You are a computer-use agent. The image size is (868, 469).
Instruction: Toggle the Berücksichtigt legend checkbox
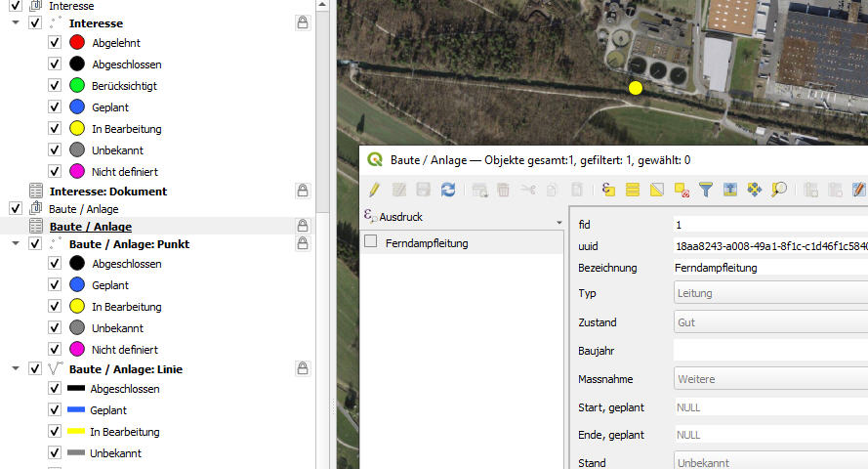[56, 86]
